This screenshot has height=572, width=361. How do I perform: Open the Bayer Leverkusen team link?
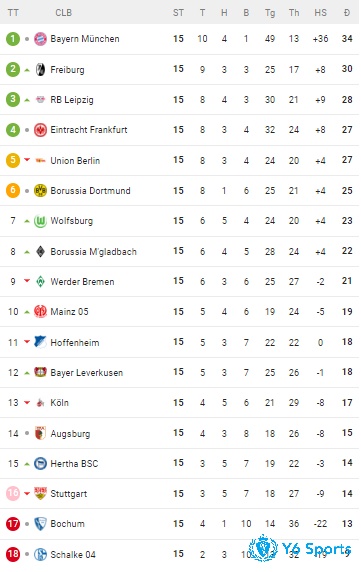click(87, 373)
